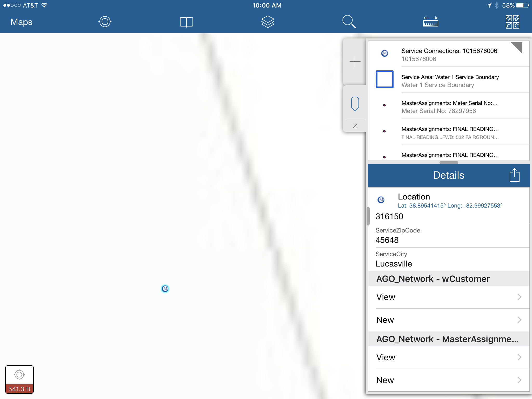Tap the Wi-Fi status icon
This screenshot has height=399, width=532.
44,5
